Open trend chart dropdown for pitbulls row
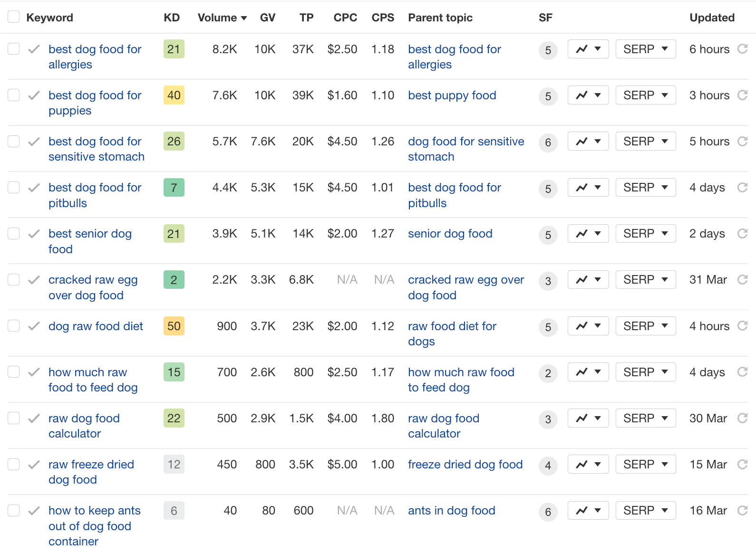756x552 pixels. click(588, 187)
